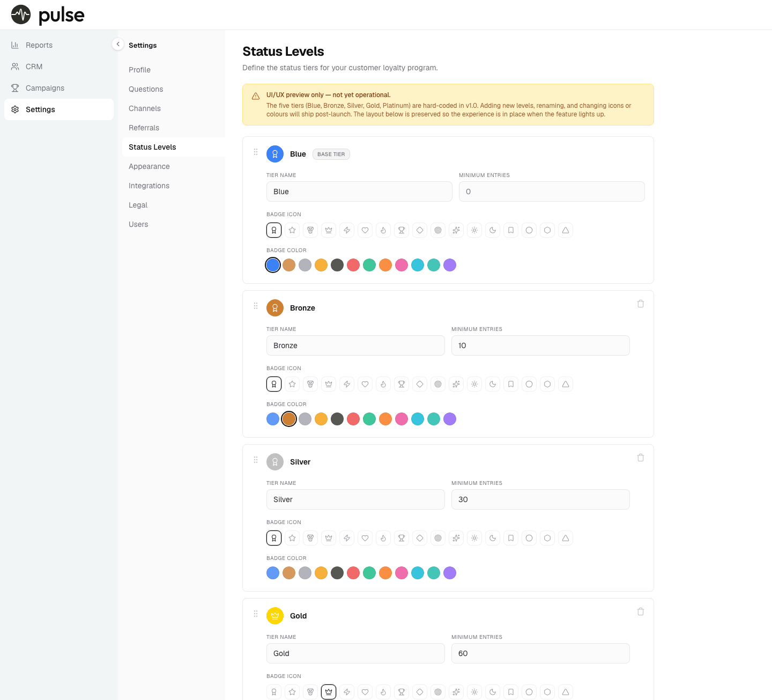Delete the Bronze tier with trash icon
This screenshot has width=772, height=700.
(x=641, y=304)
